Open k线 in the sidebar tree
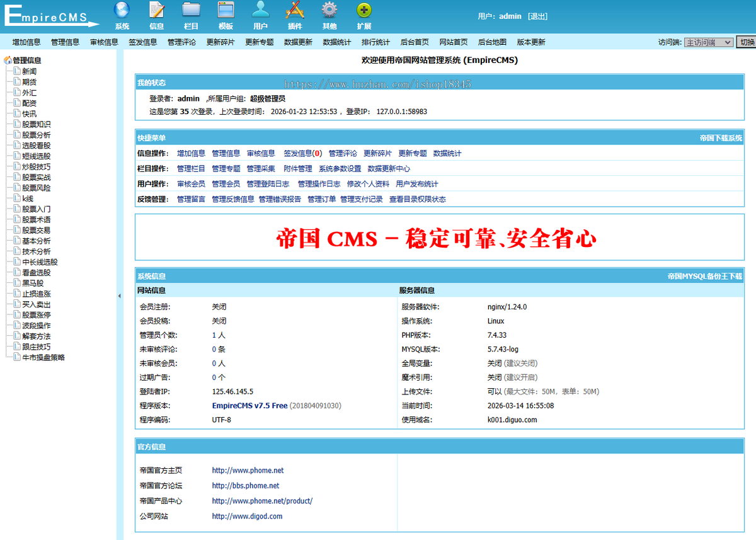Screen dimensions: 756x540 point(28,198)
